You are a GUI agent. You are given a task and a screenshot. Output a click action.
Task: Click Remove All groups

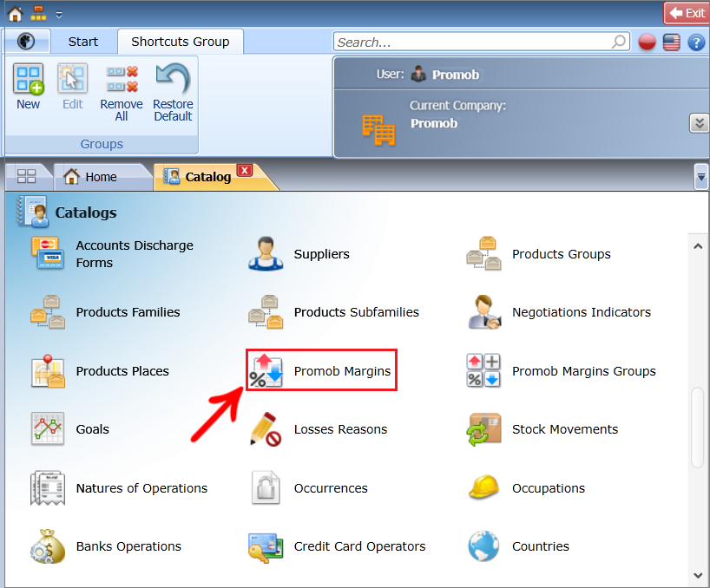pyautogui.click(x=122, y=93)
